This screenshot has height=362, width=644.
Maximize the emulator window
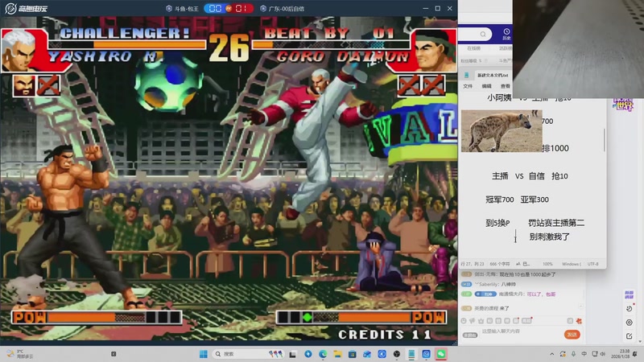click(437, 8)
